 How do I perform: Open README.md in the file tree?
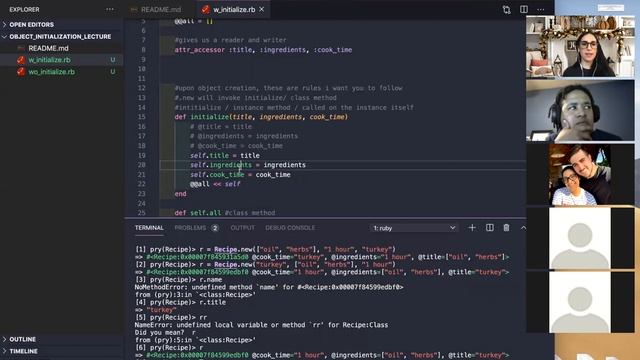pos(48,48)
